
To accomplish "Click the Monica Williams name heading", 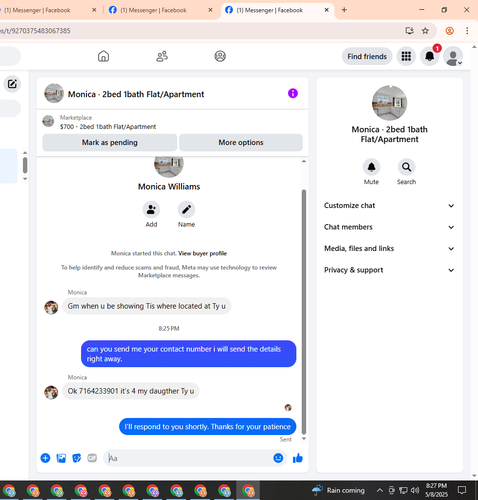I will 169,187.
